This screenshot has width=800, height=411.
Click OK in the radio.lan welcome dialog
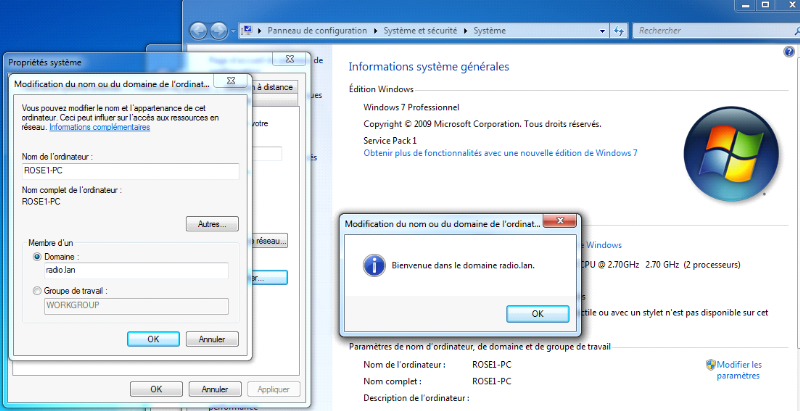[x=537, y=314]
